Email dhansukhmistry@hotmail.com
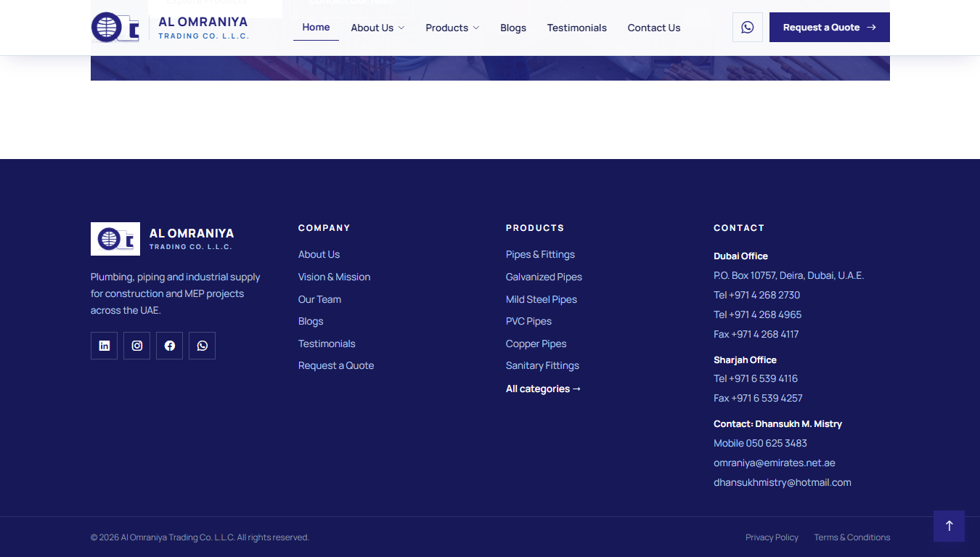Viewport: 980px width, 557px height. pyautogui.click(x=783, y=482)
